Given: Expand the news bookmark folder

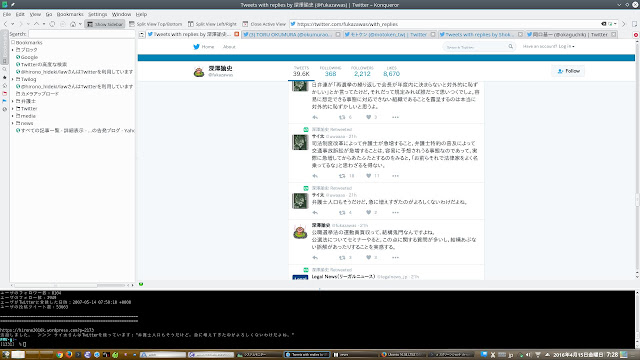Looking at the screenshot, I should point(13,123).
